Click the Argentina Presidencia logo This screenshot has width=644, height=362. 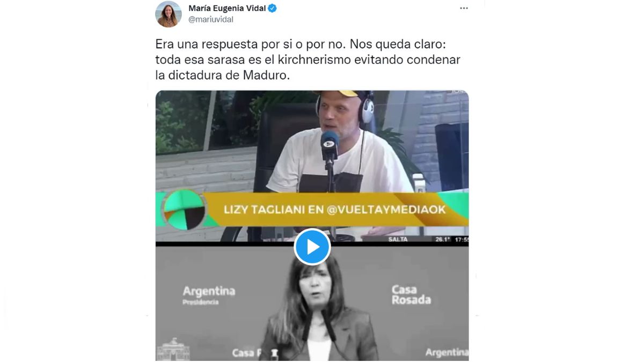tap(209, 295)
